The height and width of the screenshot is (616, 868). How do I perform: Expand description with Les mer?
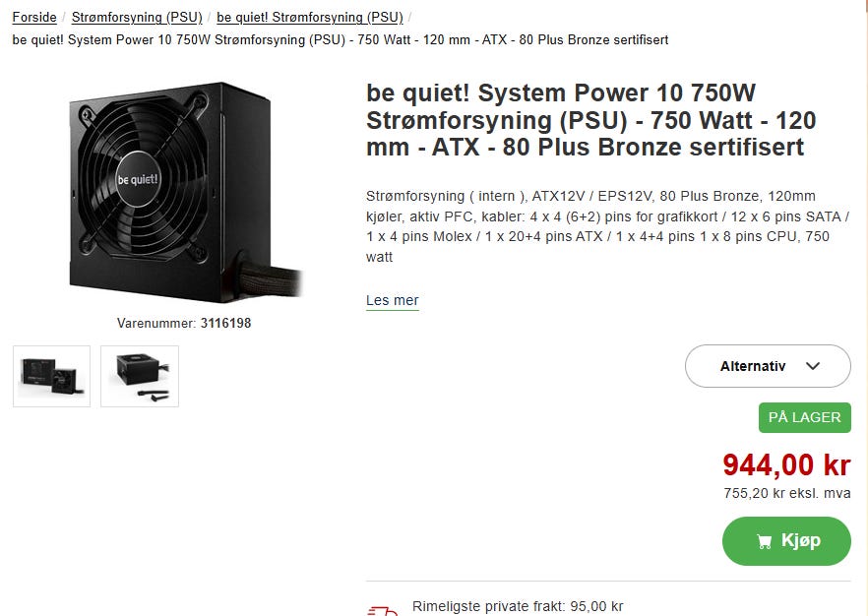tap(393, 300)
